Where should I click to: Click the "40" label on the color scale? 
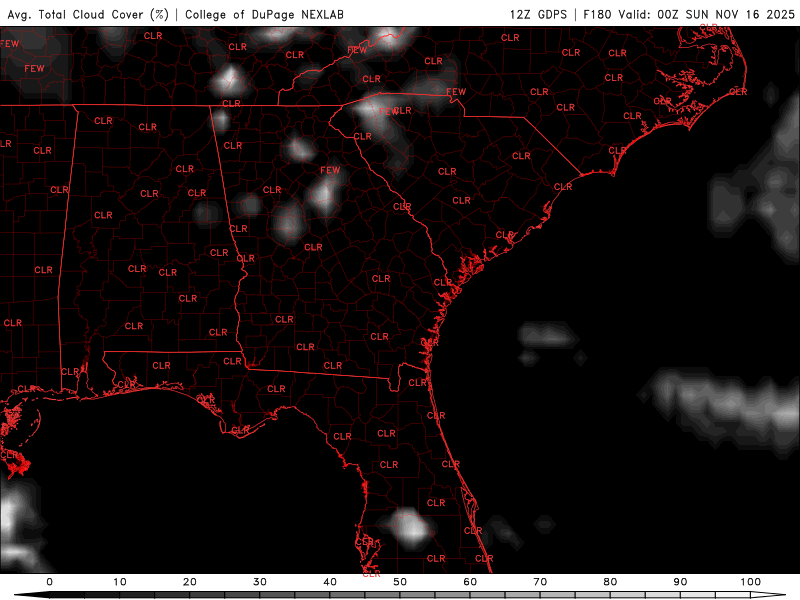click(x=330, y=582)
